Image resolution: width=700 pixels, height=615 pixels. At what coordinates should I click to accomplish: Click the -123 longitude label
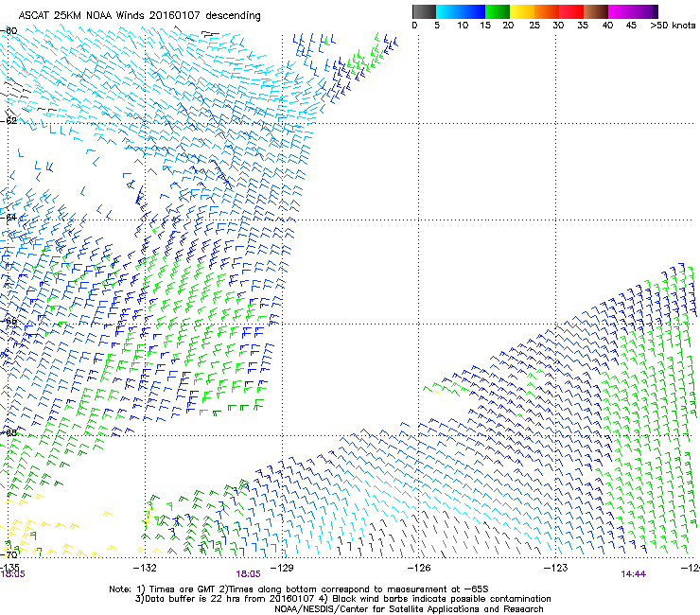pos(555,568)
